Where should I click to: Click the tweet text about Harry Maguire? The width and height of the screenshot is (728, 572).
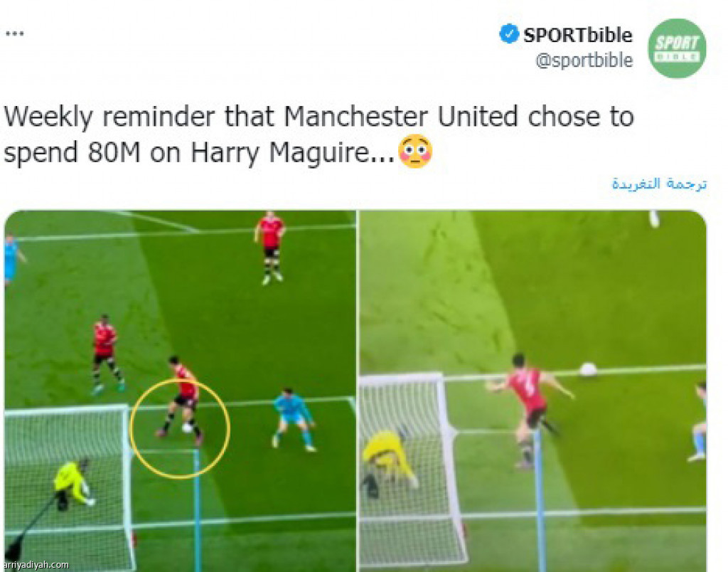pos(319,134)
